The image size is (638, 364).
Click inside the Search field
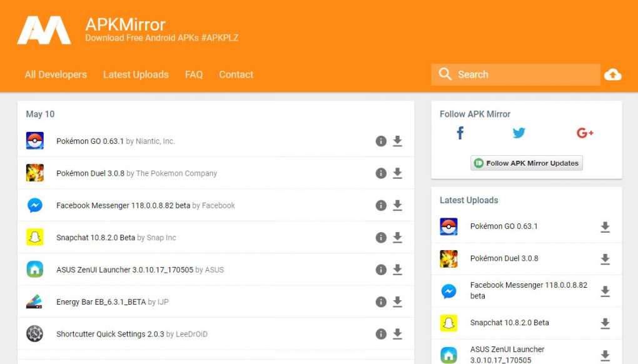click(515, 74)
